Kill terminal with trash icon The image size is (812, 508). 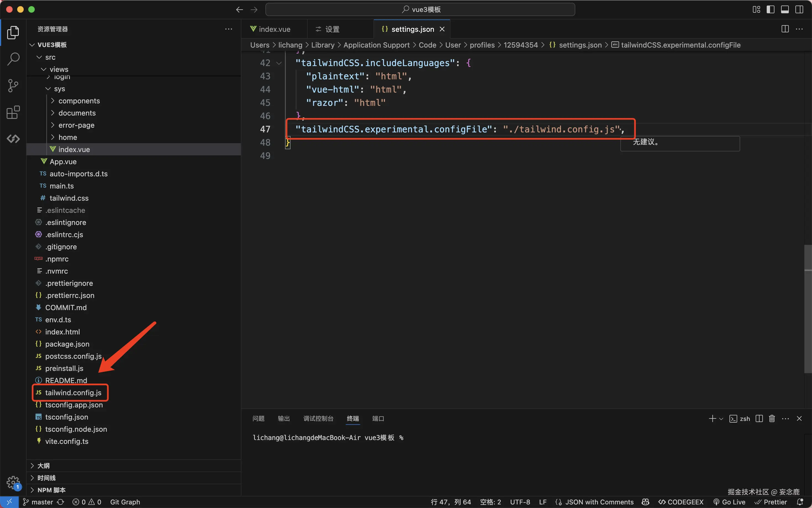(x=772, y=418)
